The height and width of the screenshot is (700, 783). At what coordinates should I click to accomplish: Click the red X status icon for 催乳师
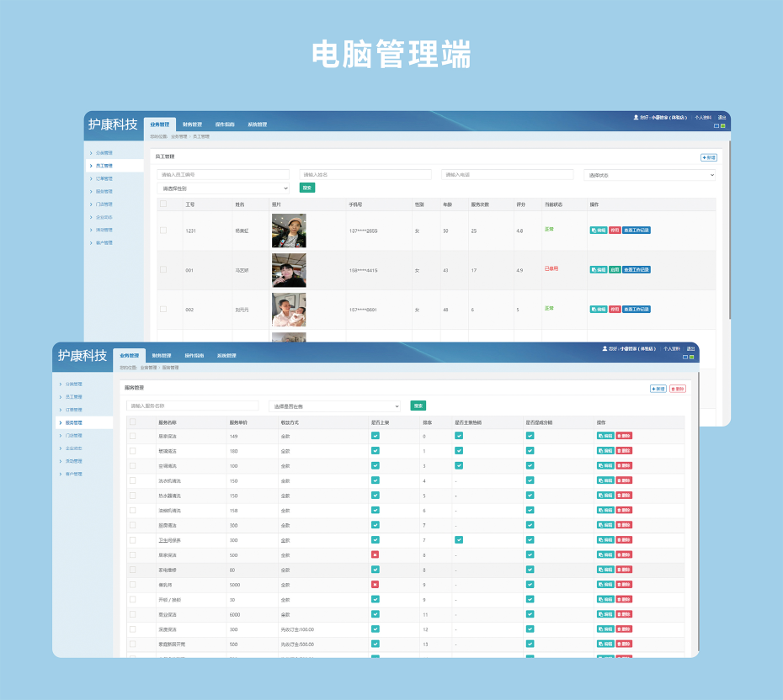(375, 584)
